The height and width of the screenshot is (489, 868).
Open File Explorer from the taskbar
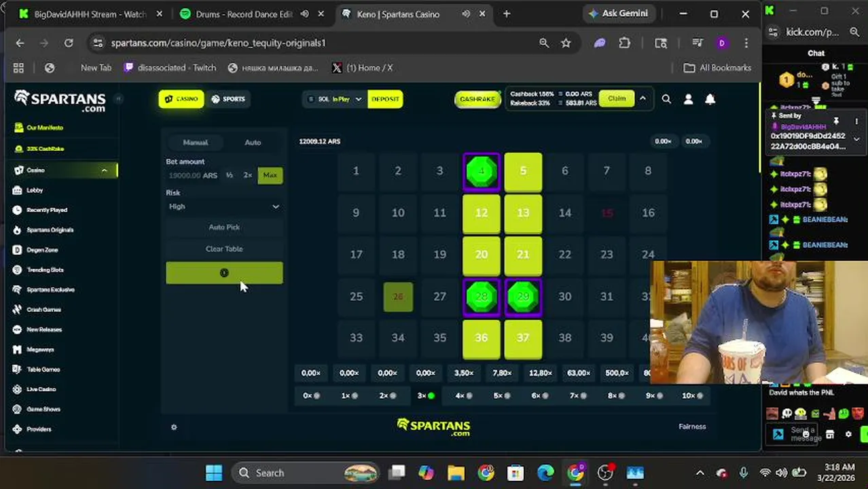[456, 473]
